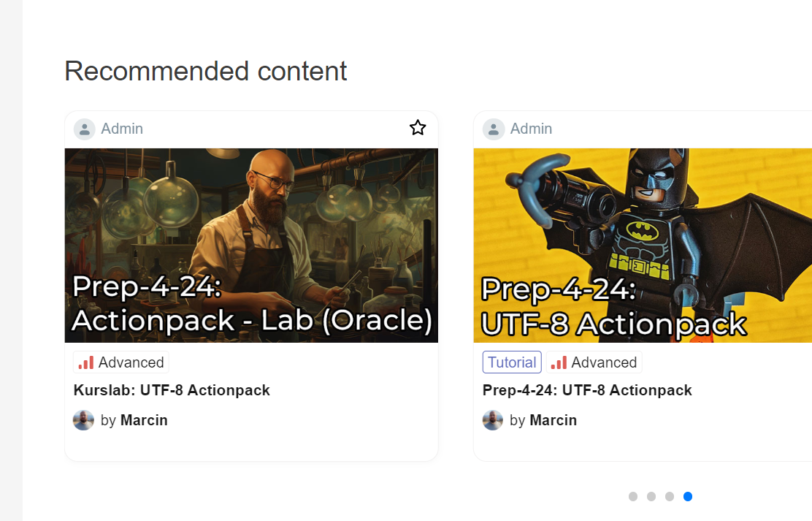Click the second carousel dot

point(651,496)
